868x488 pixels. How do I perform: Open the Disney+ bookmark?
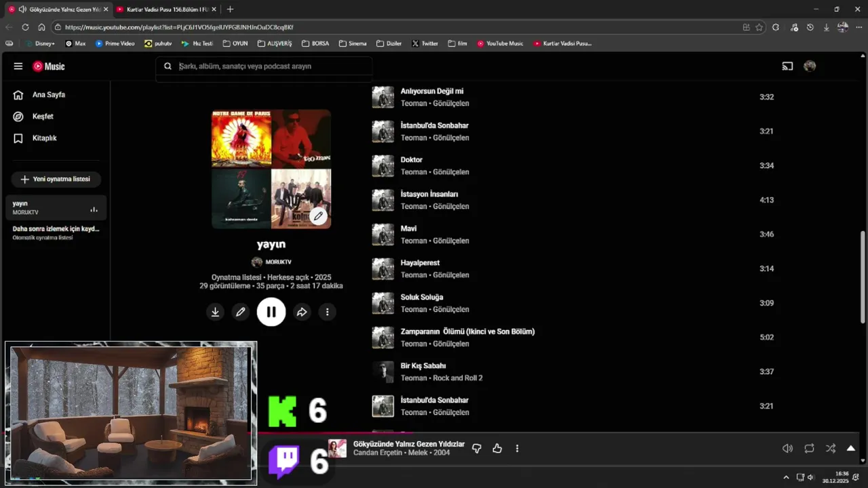tap(40, 43)
